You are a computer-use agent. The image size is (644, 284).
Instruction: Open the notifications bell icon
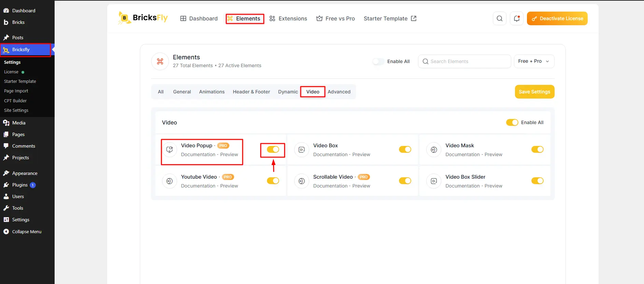tap(516, 18)
